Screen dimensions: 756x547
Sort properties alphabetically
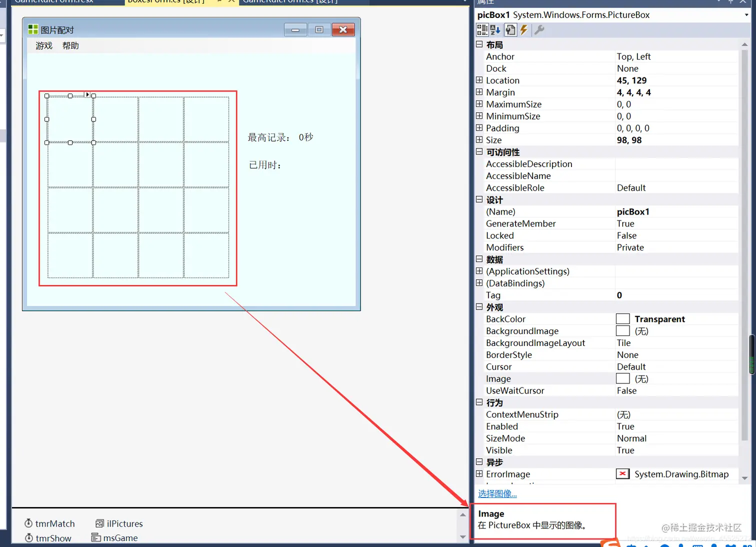coord(495,30)
